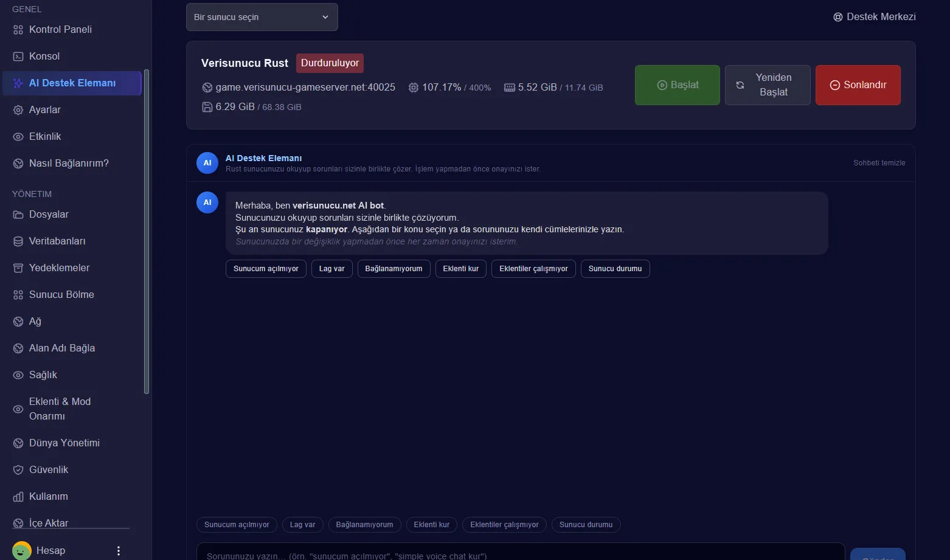
Task: Click the Yeniden Başlat button
Action: click(768, 85)
